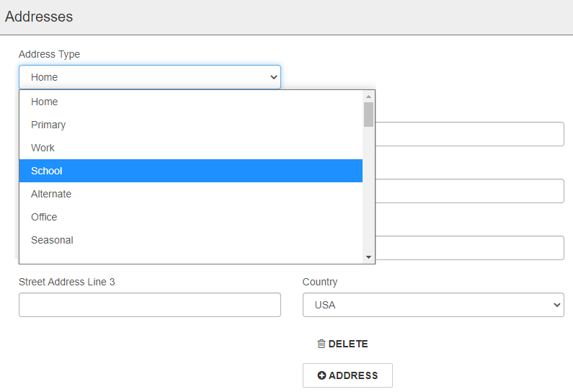573x392 pixels.
Task: Focus the Street Address Line 3 field
Action: point(150,305)
